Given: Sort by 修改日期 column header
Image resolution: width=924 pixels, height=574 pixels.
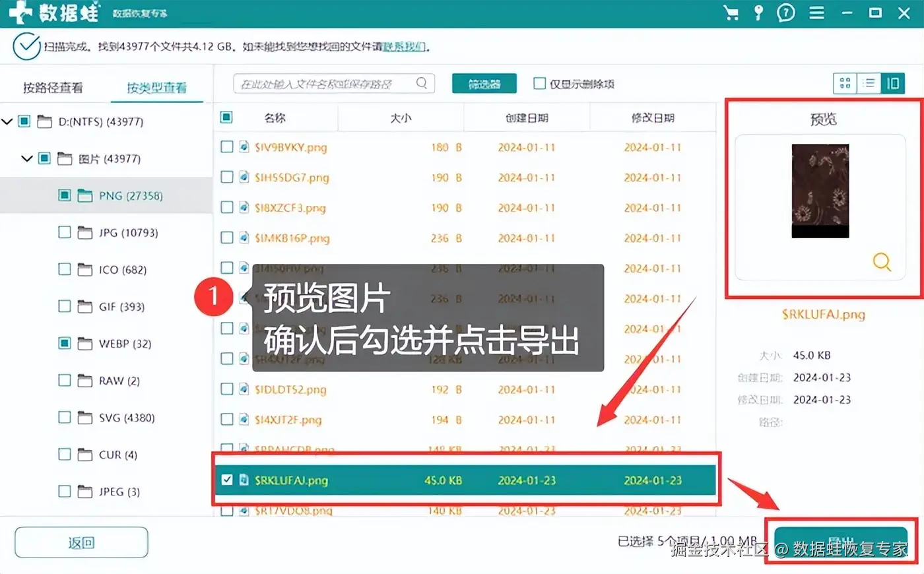Looking at the screenshot, I should (653, 117).
